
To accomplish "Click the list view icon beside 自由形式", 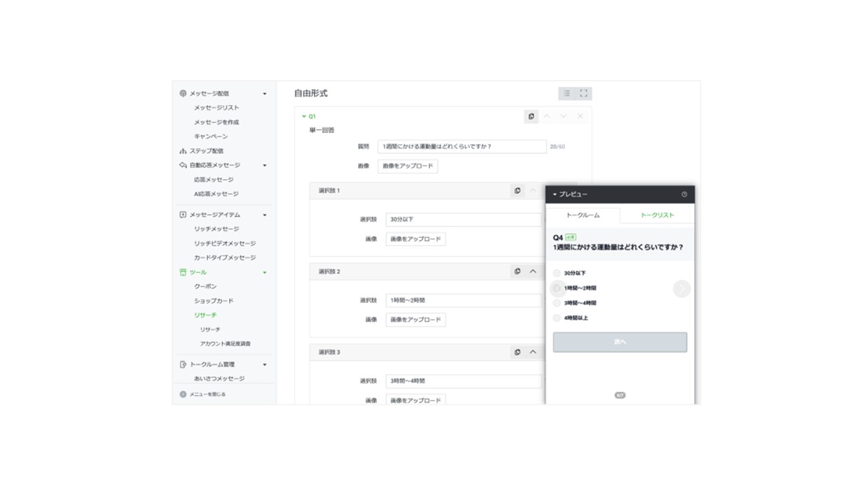I will click(x=567, y=94).
